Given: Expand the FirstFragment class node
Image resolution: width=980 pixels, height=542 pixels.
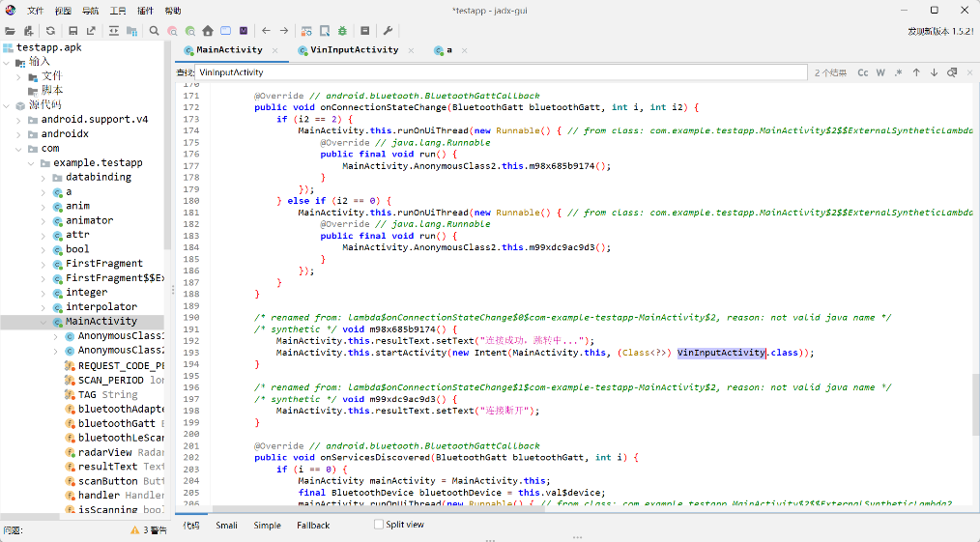Looking at the screenshot, I should point(43,264).
